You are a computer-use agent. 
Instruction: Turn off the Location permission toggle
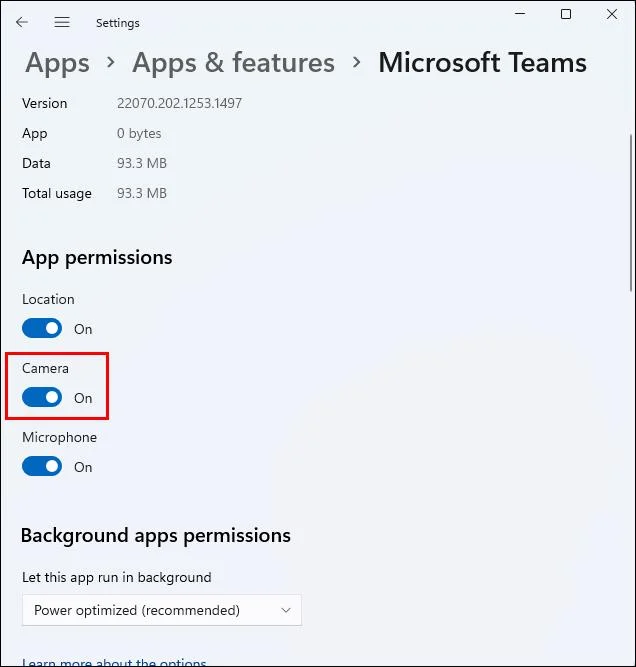tap(42, 328)
